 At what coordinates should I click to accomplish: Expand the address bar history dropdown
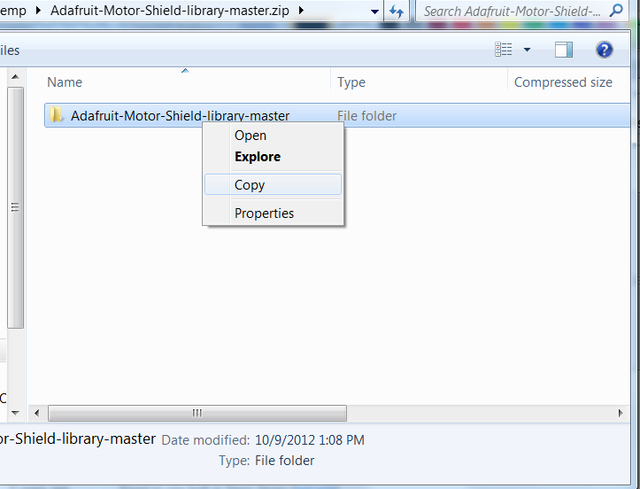pyautogui.click(x=374, y=11)
